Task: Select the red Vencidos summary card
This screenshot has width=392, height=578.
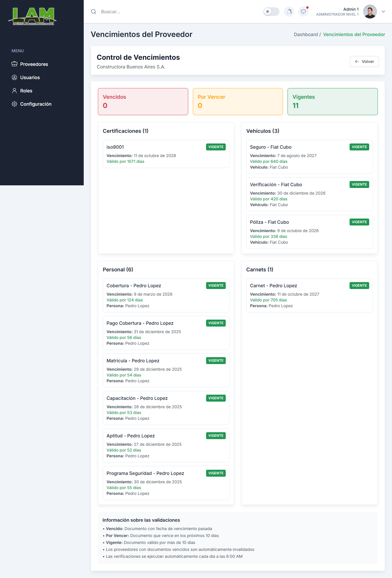Action: [x=143, y=102]
